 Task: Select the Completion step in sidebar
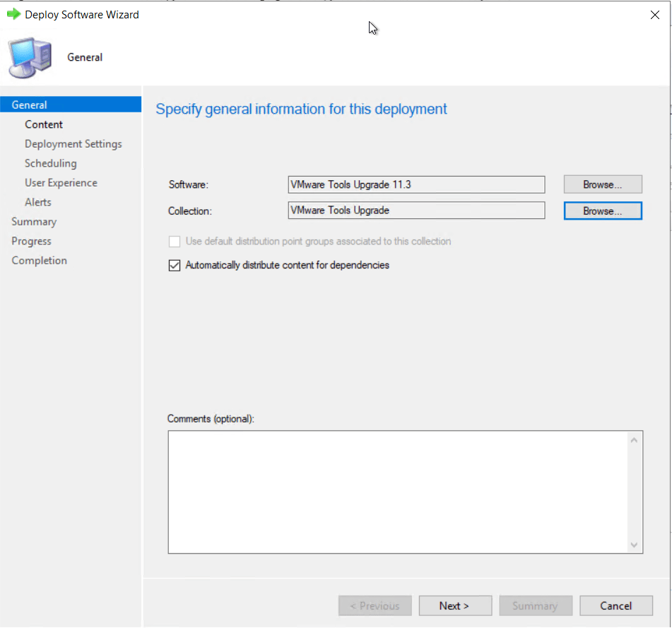39,261
